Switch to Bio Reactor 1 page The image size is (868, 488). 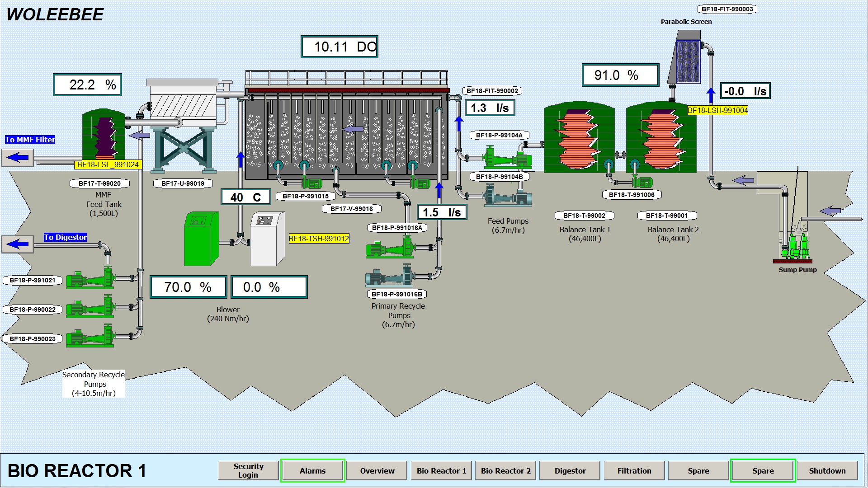point(442,471)
